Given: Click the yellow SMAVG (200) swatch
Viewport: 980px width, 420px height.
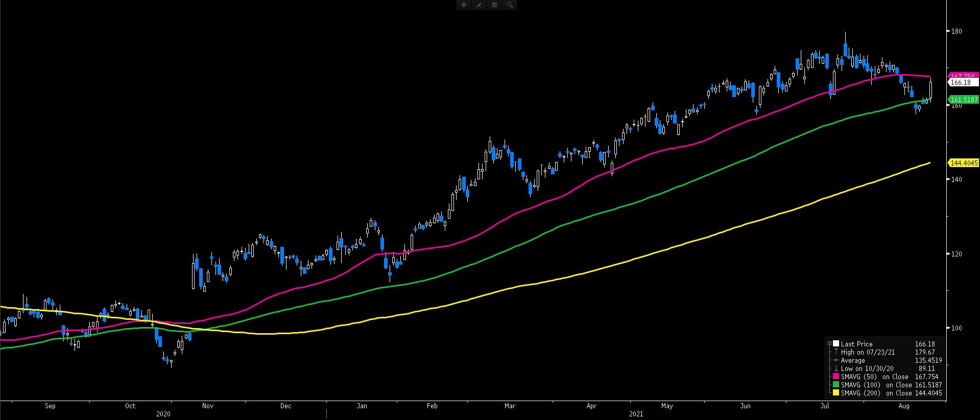Looking at the screenshot, I should [x=836, y=393].
